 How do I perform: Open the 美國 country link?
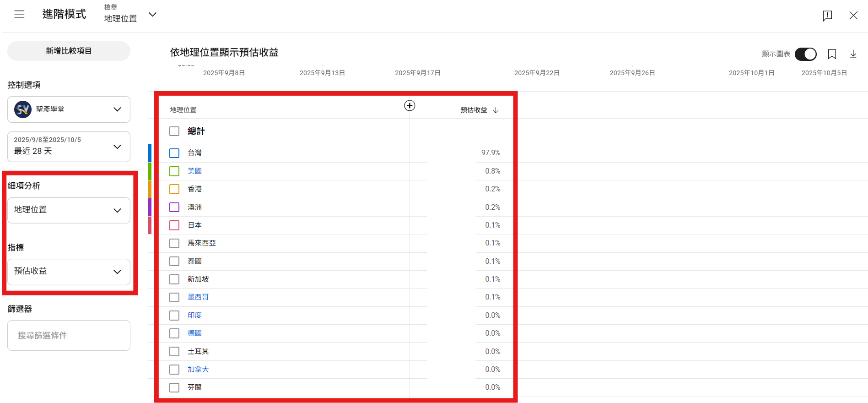(194, 171)
